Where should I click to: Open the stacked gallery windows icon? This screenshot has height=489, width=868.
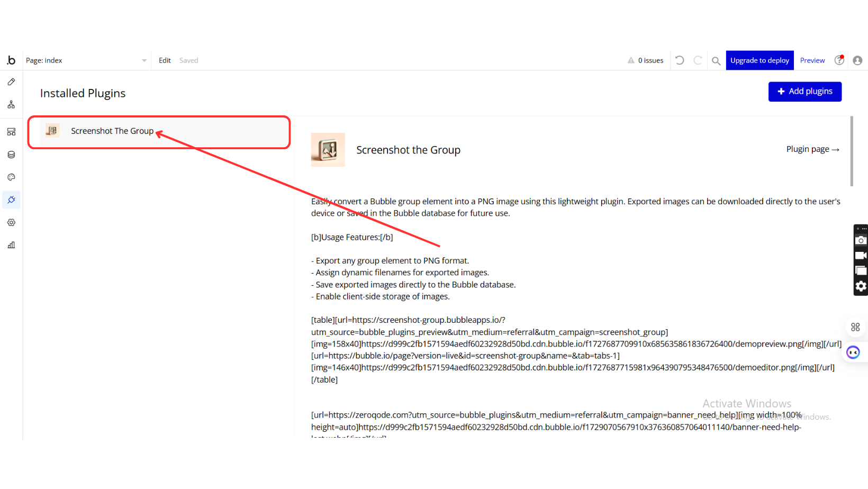click(861, 270)
